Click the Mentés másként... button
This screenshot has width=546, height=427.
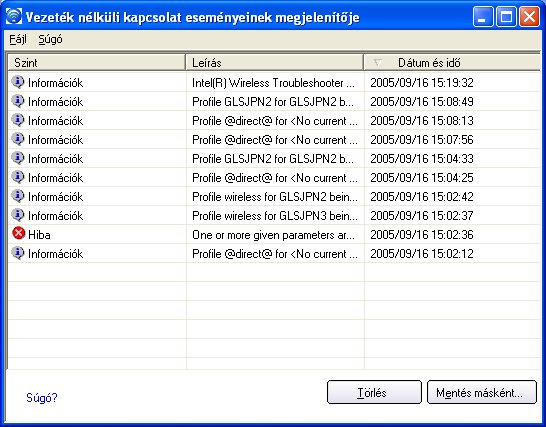(x=482, y=392)
